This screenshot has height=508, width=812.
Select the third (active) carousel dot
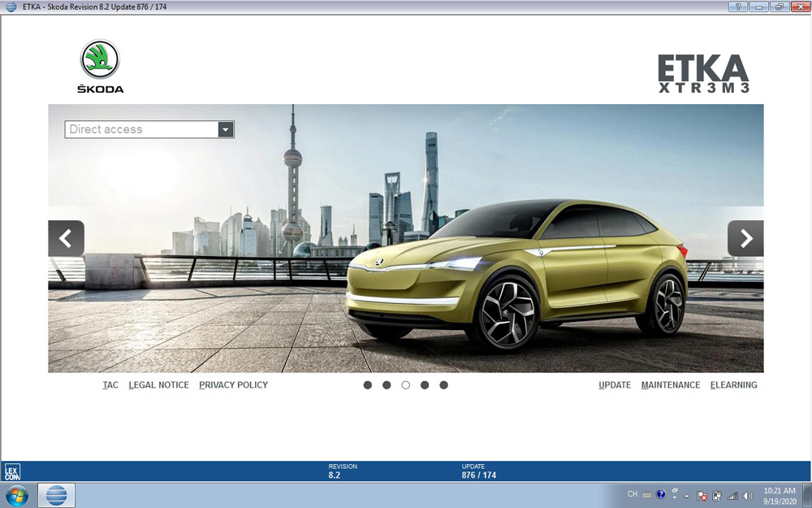405,385
